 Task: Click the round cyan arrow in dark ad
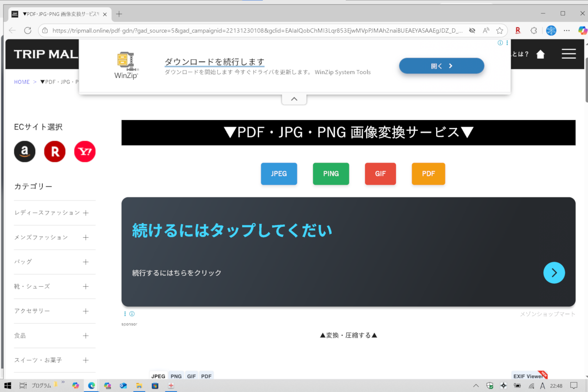pyautogui.click(x=554, y=273)
